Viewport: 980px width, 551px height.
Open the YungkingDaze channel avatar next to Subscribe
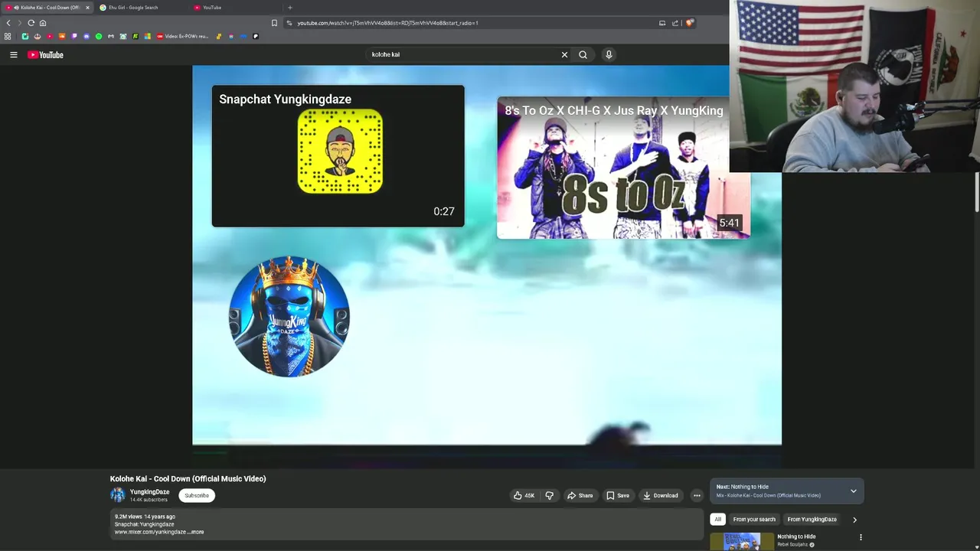[117, 495]
